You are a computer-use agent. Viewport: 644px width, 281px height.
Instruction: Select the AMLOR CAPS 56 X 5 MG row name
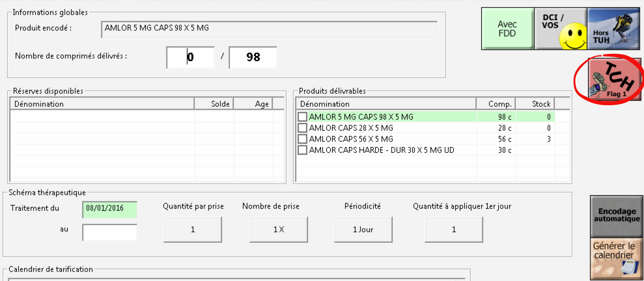click(351, 139)
